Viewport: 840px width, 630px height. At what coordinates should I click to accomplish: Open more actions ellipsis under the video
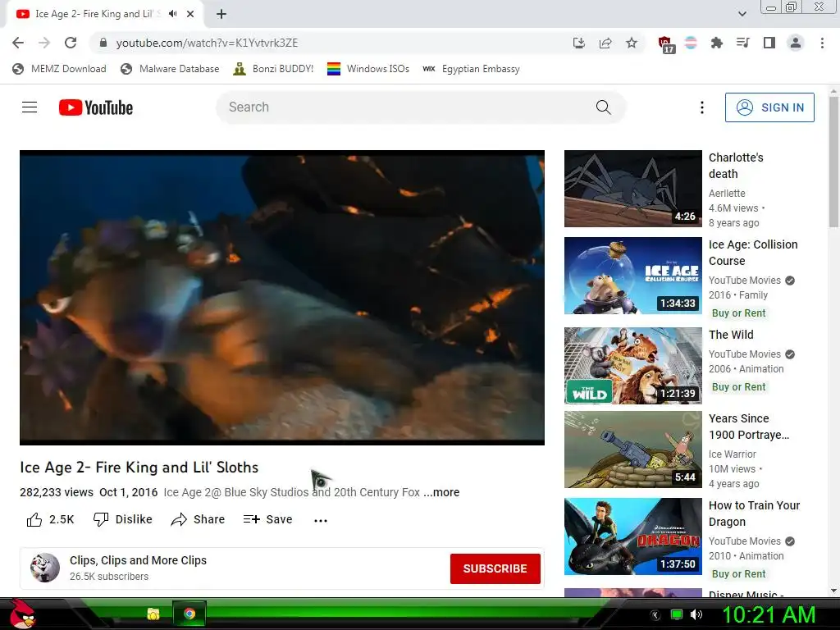click(x=321, y=520)
